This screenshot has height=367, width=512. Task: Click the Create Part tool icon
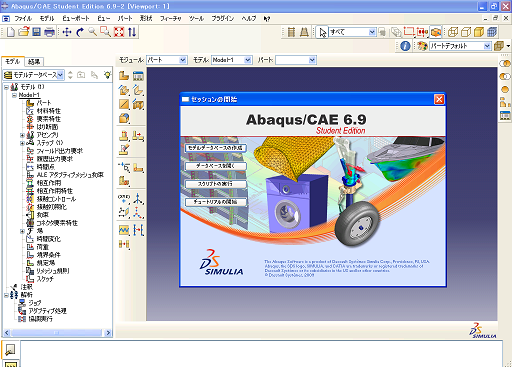coord(124,76)
